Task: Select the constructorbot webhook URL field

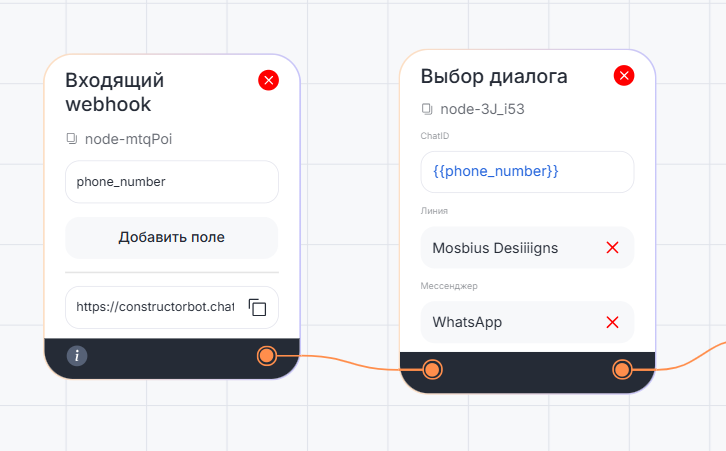Action: 155,307
